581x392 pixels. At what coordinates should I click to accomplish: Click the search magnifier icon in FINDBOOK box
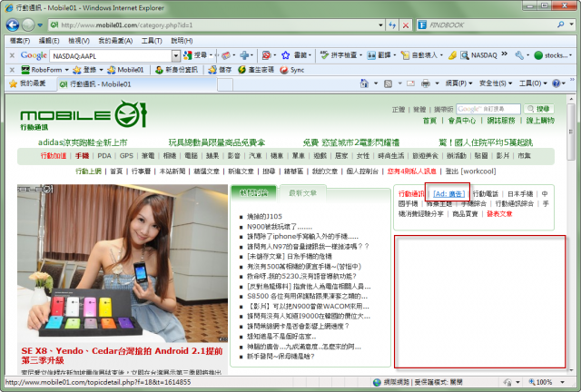[561, 24]
